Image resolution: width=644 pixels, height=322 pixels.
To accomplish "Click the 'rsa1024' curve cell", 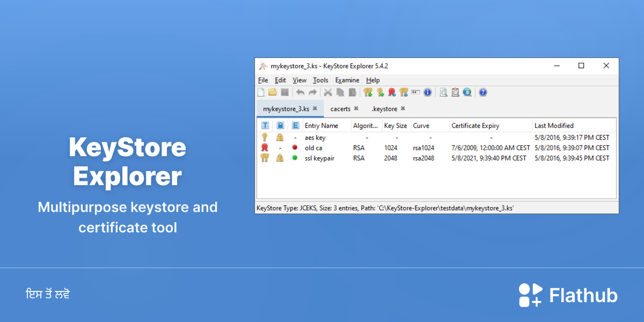I will point(423,148).
